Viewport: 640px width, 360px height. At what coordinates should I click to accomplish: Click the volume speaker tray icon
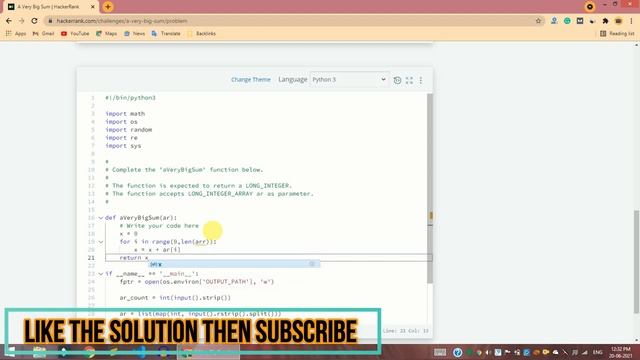pos(488,352)
